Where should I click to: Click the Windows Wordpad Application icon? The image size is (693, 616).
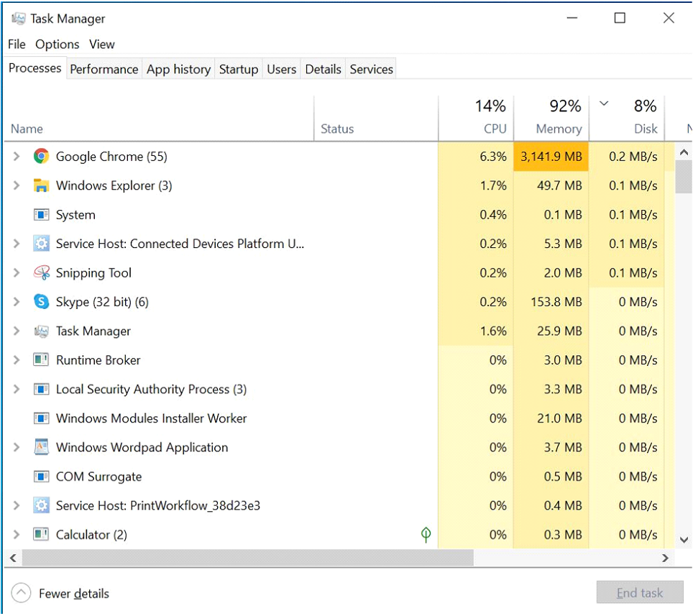pyautogui.click(x=41, y=447)
